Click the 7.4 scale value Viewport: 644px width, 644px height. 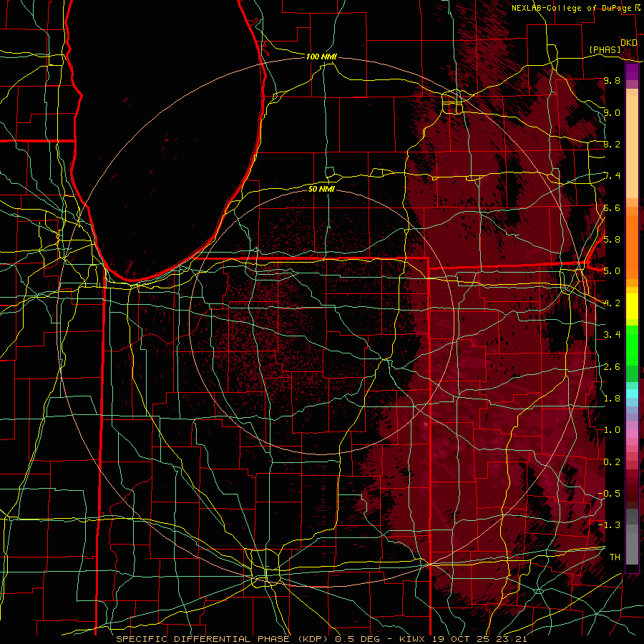[612, 176]
